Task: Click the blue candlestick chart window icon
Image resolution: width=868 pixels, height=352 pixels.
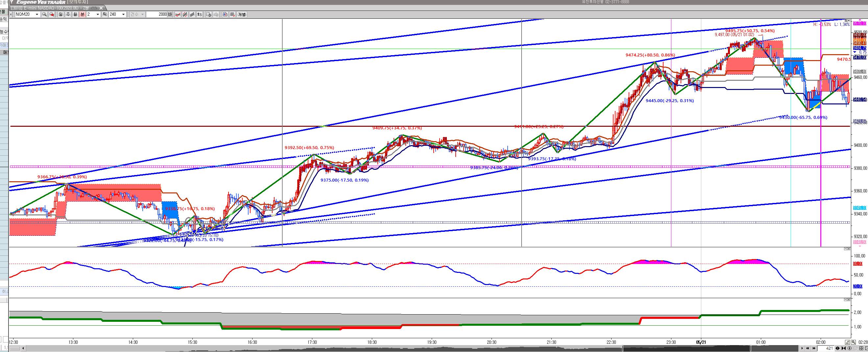Action: tap(225, 14)
